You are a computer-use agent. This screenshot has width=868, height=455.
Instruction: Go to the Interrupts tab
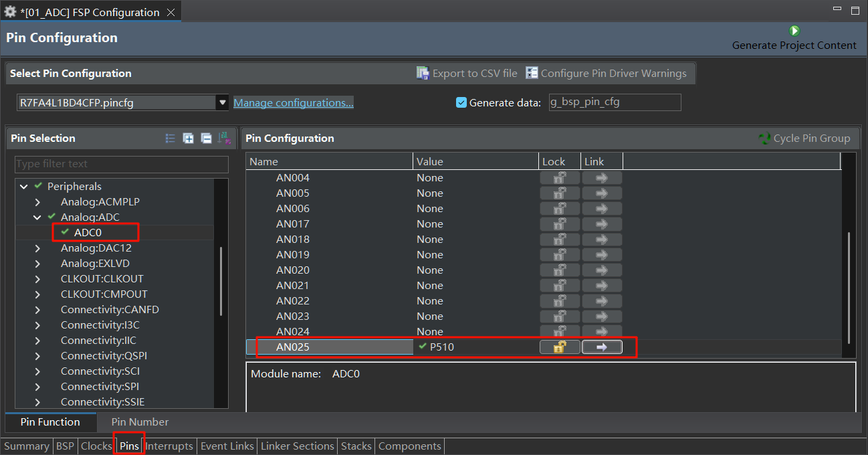(169, 446)
